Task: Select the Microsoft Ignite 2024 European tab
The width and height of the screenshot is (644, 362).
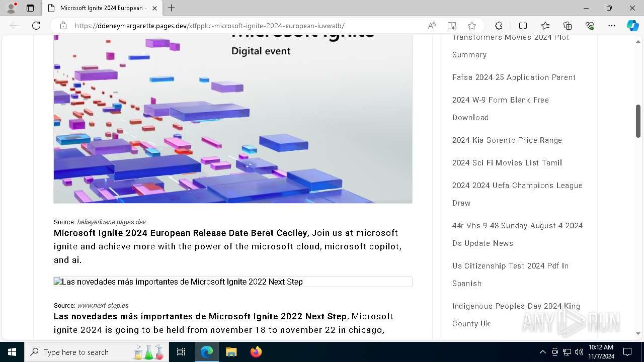Action: click(x=102, y=8)
